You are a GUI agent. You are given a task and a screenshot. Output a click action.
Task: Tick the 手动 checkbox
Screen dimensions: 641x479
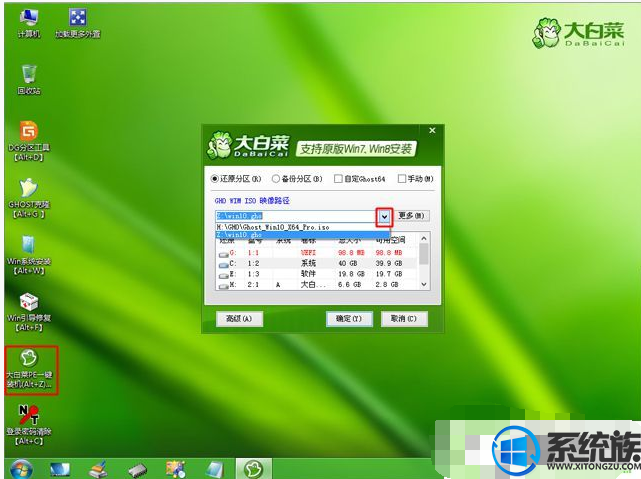pyautogui.click(x=402, y=179)
